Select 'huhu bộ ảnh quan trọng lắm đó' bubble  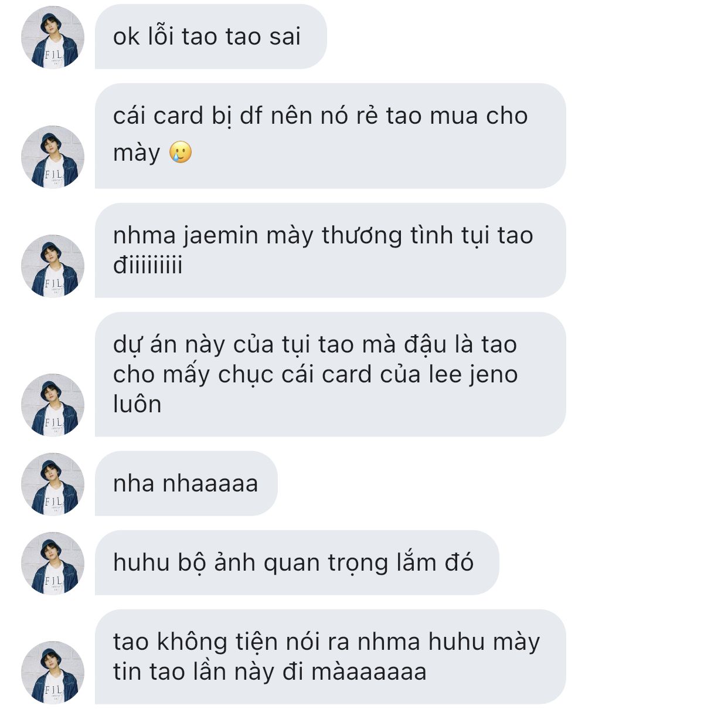pyautogui.click(x=297, y=562)
